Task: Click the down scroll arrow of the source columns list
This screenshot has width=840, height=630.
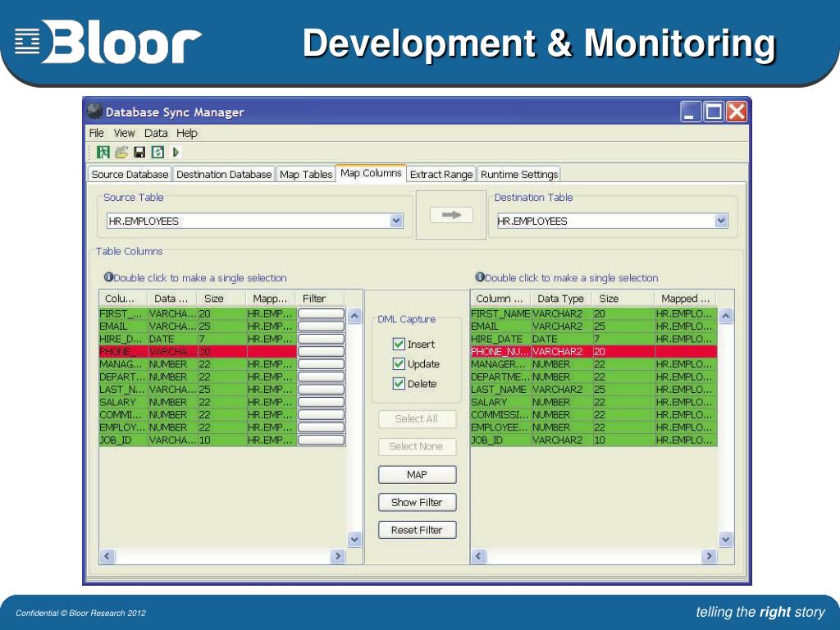Action: [354, 539]
